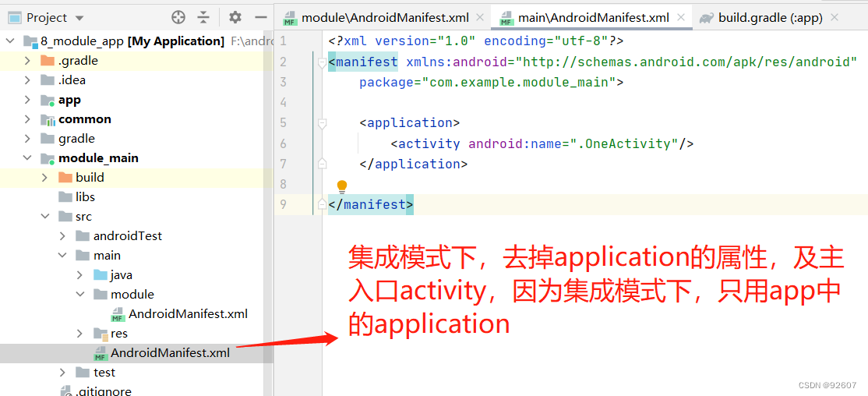Collapse the module folder
This screenshot has height=396, width=868.
[x=80, y=294]
